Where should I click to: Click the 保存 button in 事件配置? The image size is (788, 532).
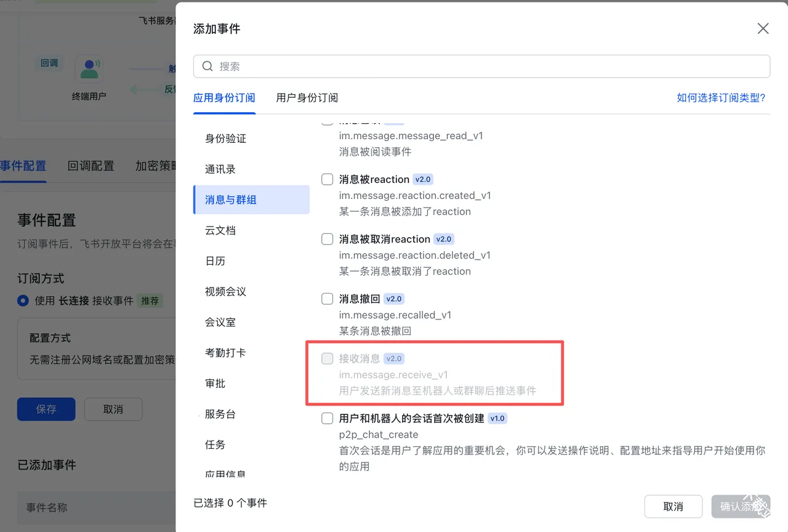pyautogui.click(x=46, y=409)
